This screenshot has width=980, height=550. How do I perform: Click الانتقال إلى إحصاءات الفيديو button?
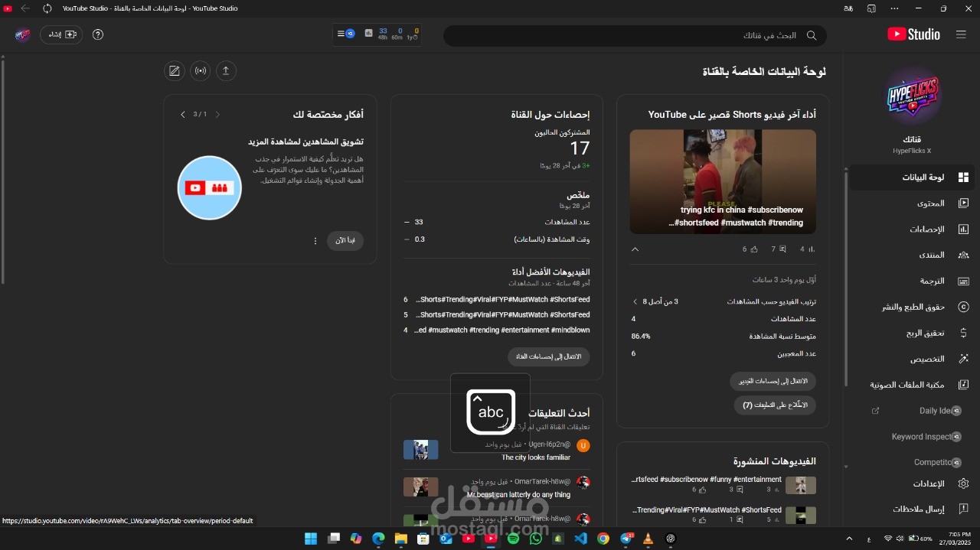[773, 381]
